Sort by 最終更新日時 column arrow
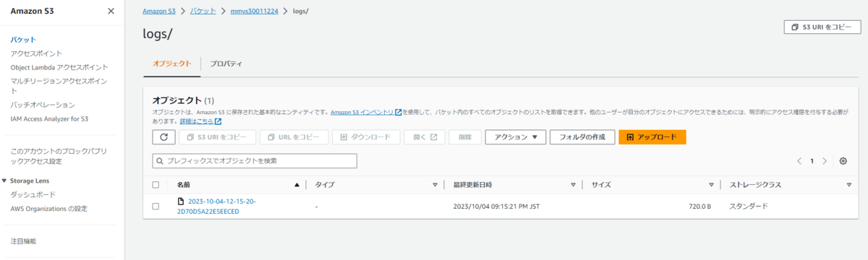 573,185
